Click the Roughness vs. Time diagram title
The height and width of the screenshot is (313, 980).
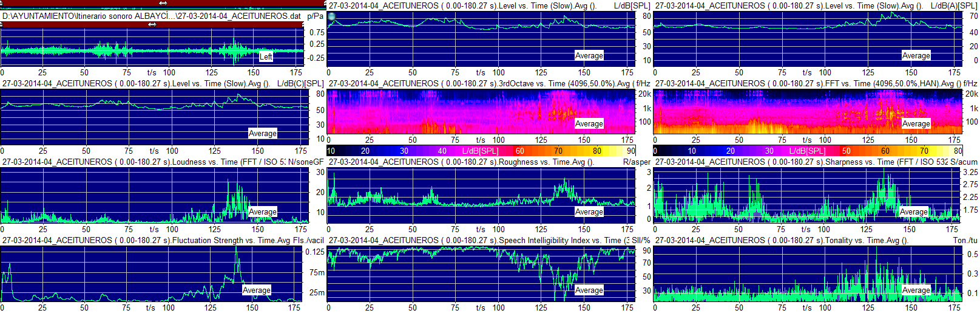click(x=461, y=162)
